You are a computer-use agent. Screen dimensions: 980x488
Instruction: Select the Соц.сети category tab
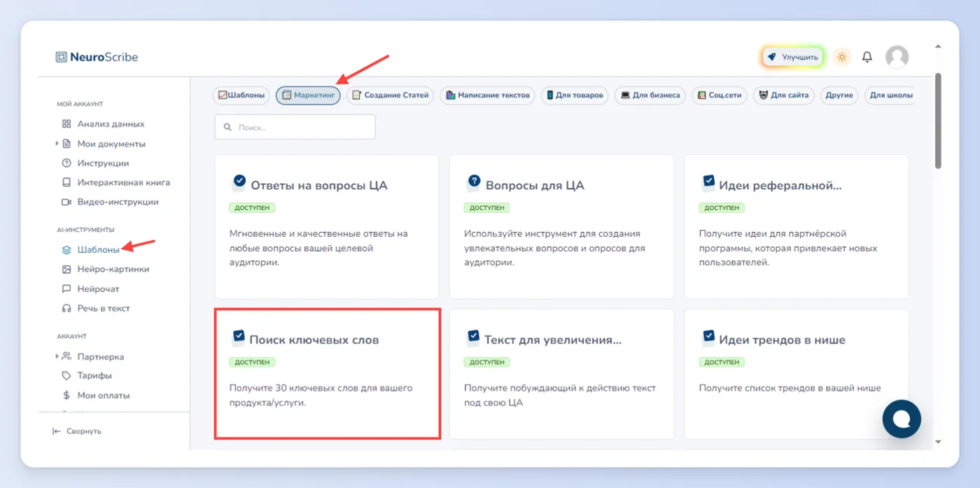[x=720, y=95]
